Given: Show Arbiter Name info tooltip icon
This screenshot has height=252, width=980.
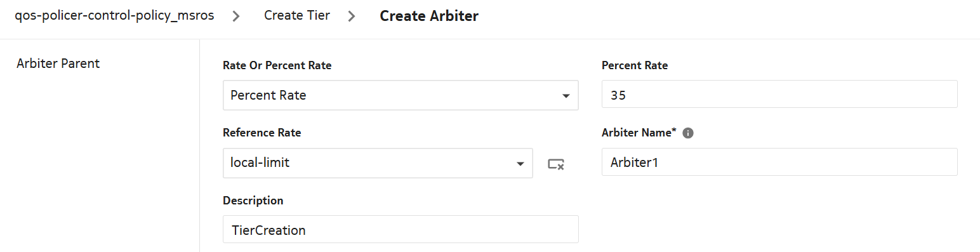Looking at the screenshot, I should [x=688, y=133].
